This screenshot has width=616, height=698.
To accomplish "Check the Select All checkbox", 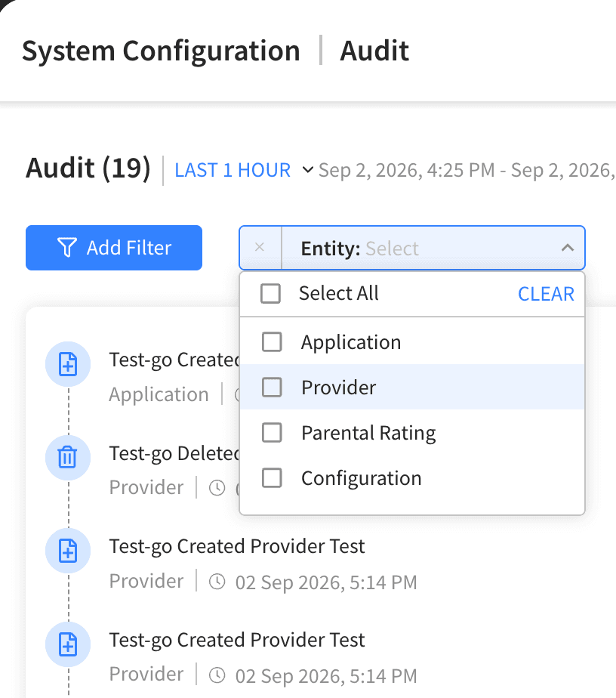I will pyautogui.click(x=270, y=294).
